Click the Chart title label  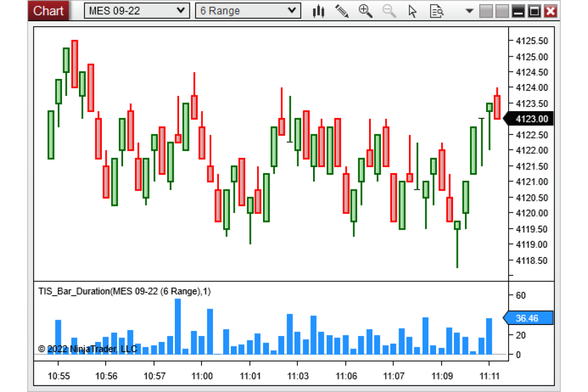click(x=48, y=11)
